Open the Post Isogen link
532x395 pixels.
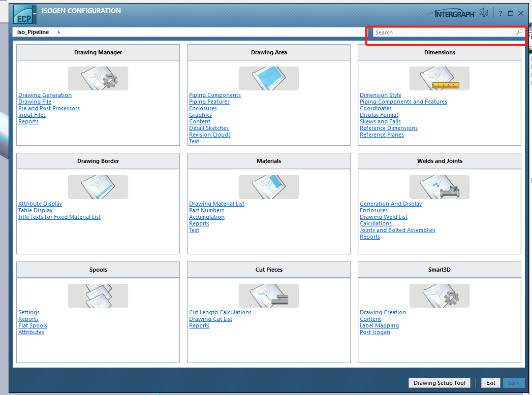pos(375,332)
